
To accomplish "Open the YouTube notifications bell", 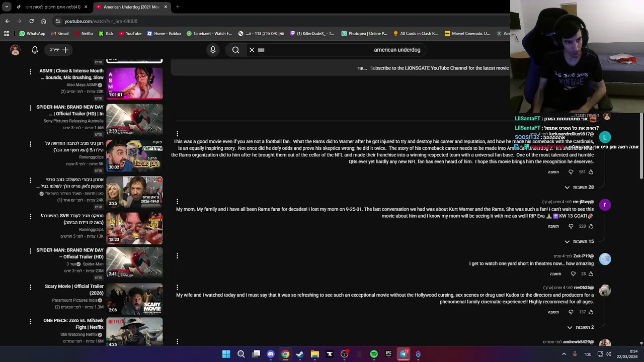I will (35, 50).
